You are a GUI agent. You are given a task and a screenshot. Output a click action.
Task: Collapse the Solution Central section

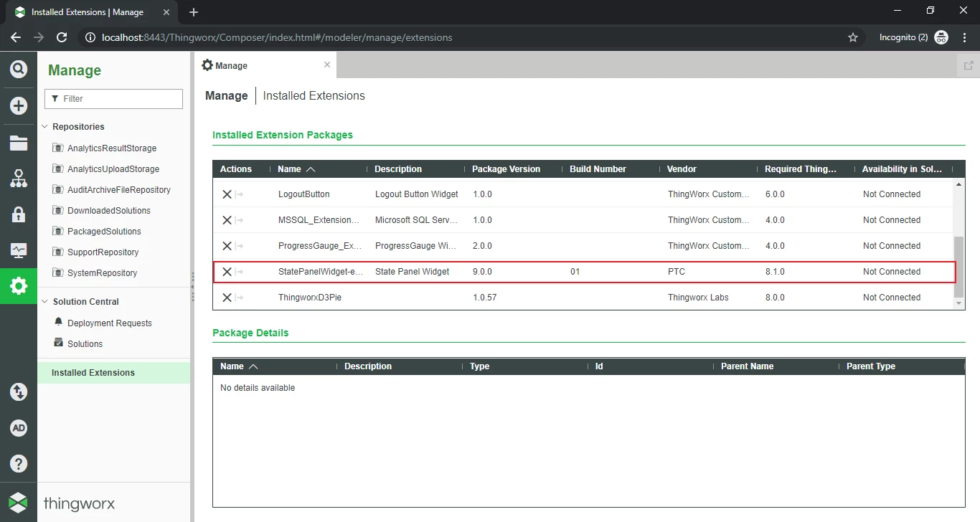[44, 302]
